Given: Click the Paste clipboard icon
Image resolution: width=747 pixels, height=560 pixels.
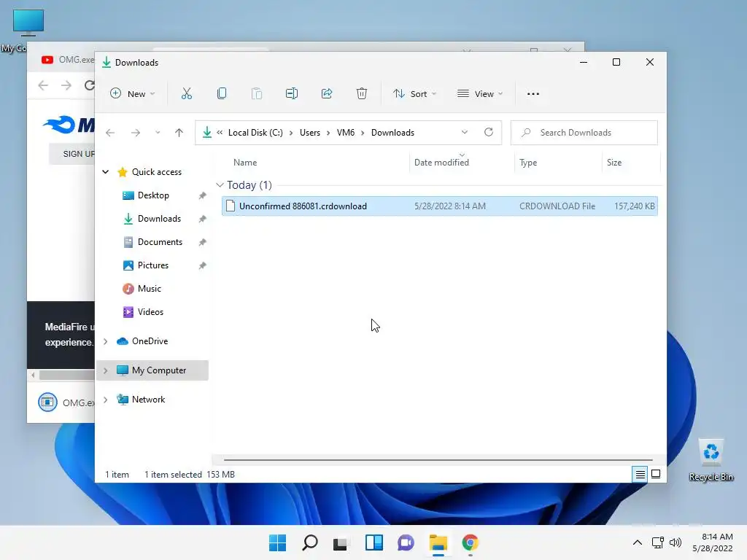Looking at the screenshot, I should point(256,94).
